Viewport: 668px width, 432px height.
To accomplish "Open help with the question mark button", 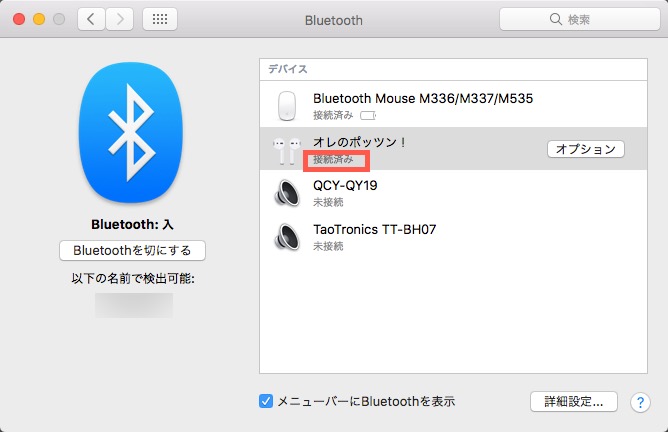I will 641,402.
